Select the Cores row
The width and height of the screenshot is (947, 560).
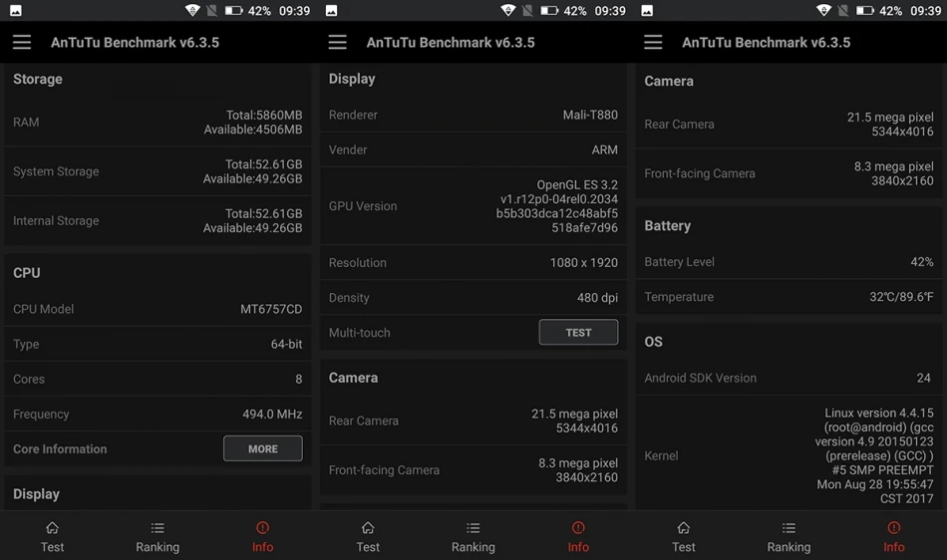158,379
